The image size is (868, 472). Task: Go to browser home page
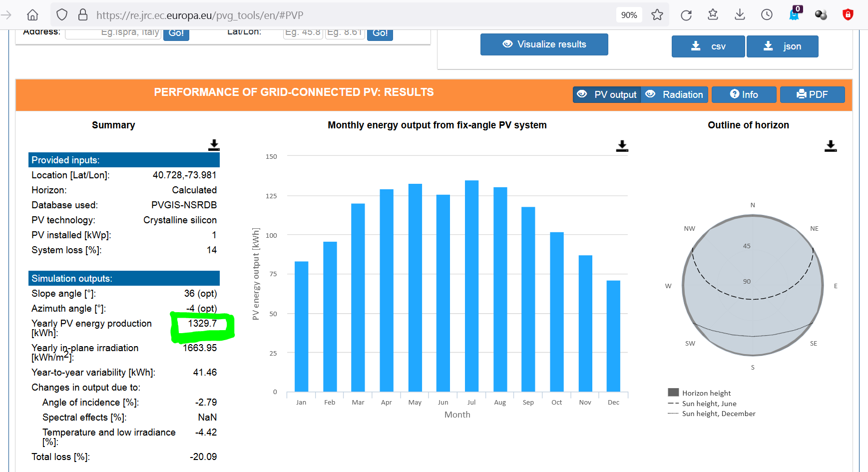tap(32, 15)
